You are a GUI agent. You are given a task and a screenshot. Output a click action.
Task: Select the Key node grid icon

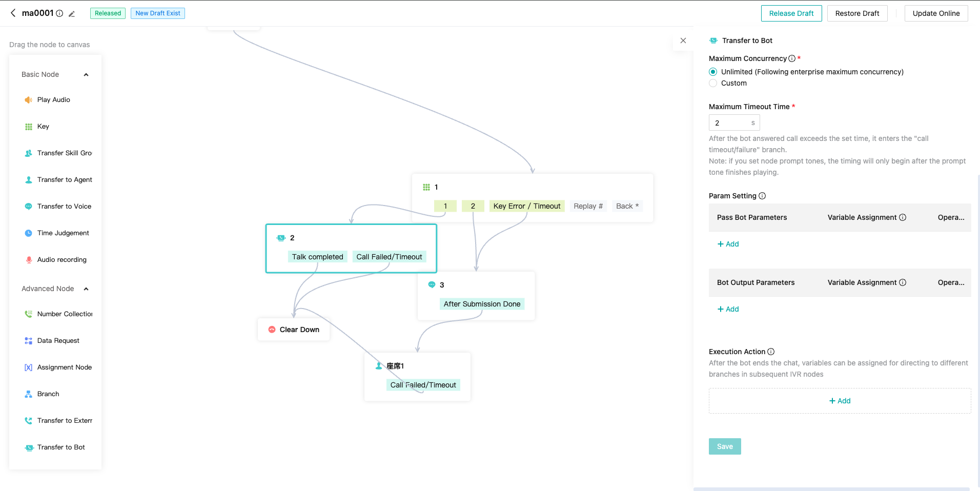(x=29, y=127)
